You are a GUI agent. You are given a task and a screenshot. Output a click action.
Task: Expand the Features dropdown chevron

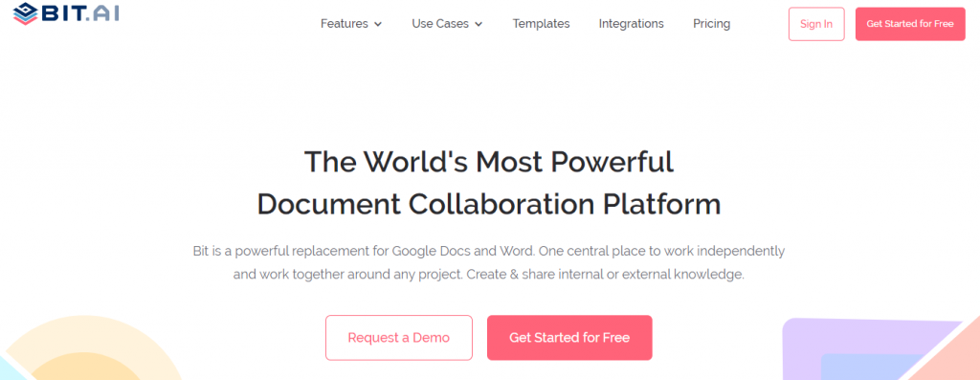[377, 24]
